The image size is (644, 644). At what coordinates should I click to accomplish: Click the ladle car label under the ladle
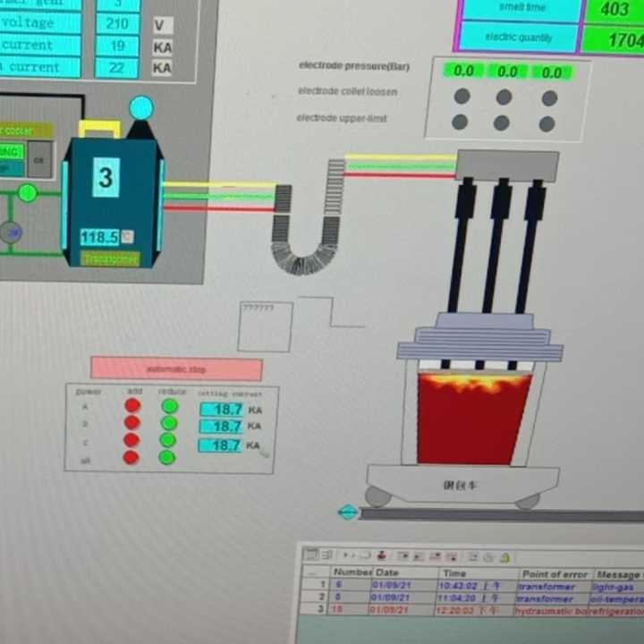click(460, 486)
